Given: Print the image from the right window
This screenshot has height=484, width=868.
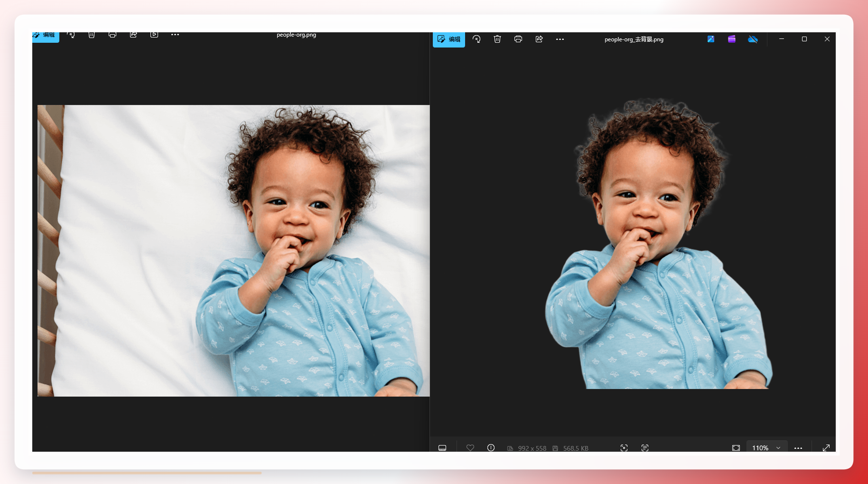Looking at the screenshot, I should (x=518, y=39).
